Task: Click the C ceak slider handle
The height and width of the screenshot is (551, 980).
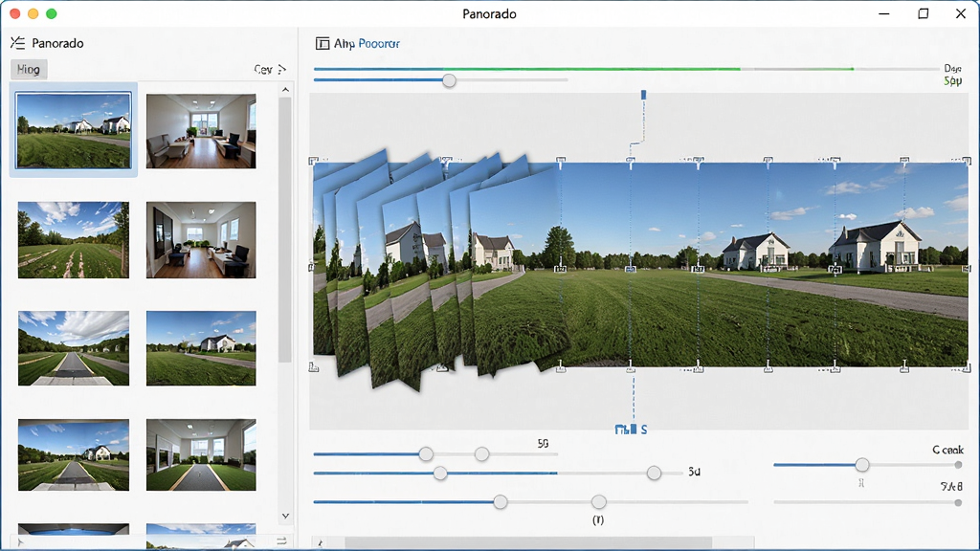Action: (x=862, y=465)
